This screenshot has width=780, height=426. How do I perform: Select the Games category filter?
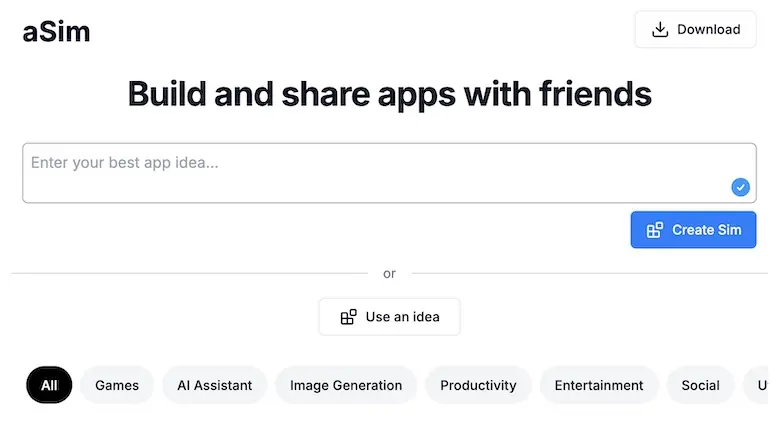tap(117, 385)
